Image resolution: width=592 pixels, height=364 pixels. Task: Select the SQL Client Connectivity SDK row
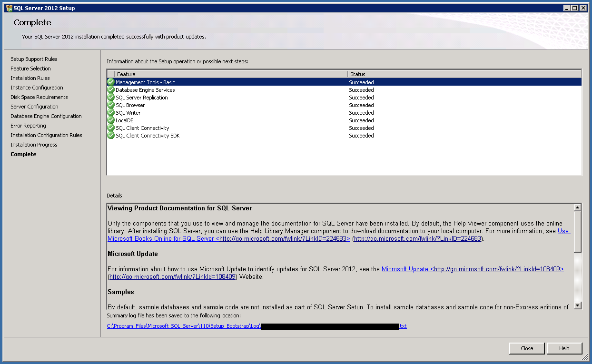pyautogui.click(x=344, y=135)
